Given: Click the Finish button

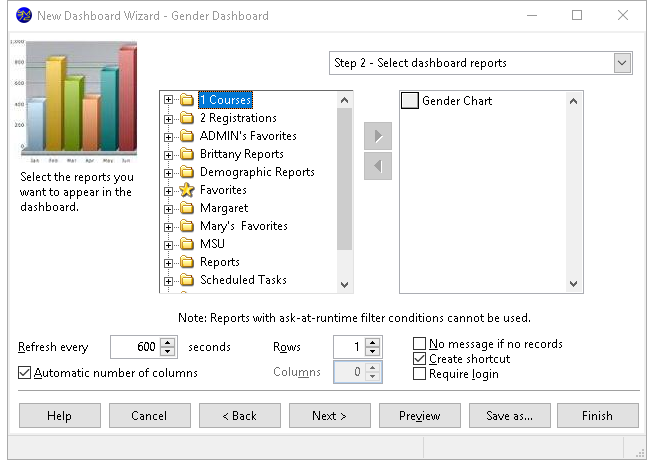Looking at the screenshot, I should [598, 415].
